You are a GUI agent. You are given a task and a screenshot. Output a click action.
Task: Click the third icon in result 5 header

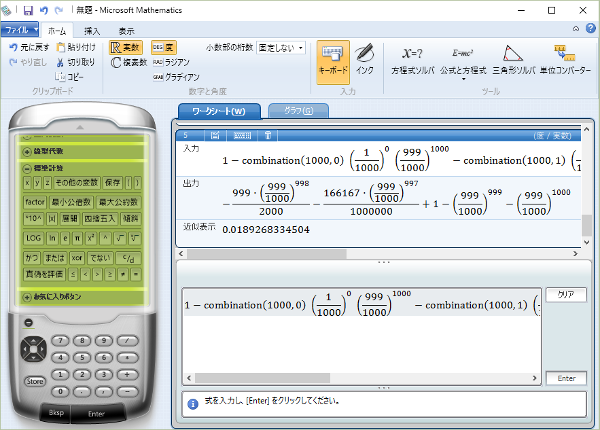click(x=268, y=135)
